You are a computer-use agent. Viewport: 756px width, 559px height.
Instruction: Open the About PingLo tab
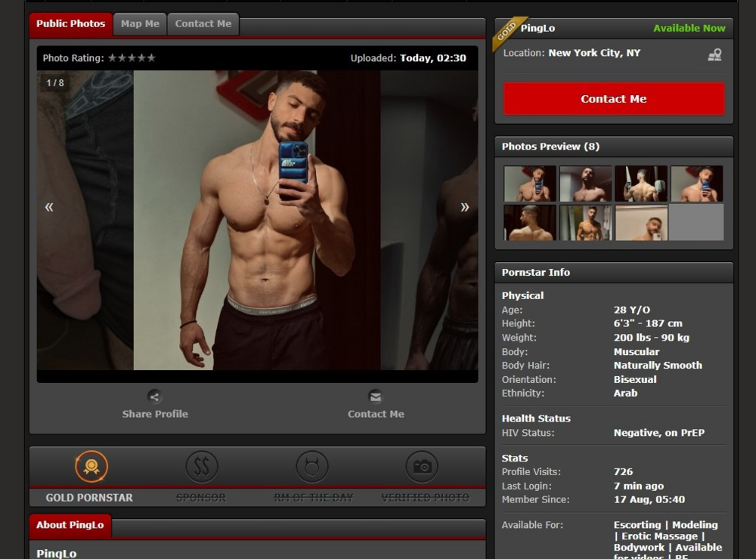coord(70,525)
